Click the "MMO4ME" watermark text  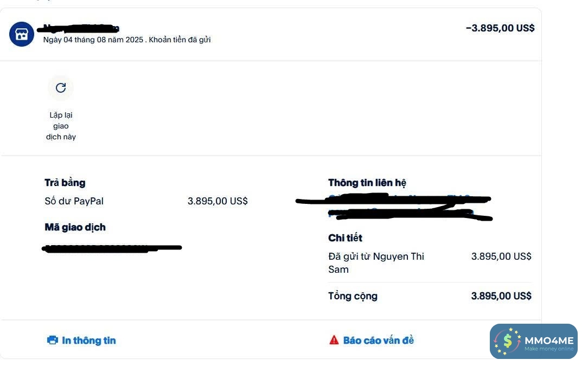(x=548, y=340)
